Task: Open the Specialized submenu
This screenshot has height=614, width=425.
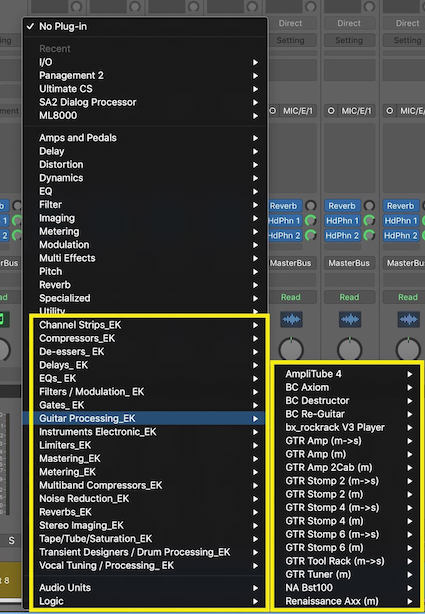Action: click(x=145, y=298)
